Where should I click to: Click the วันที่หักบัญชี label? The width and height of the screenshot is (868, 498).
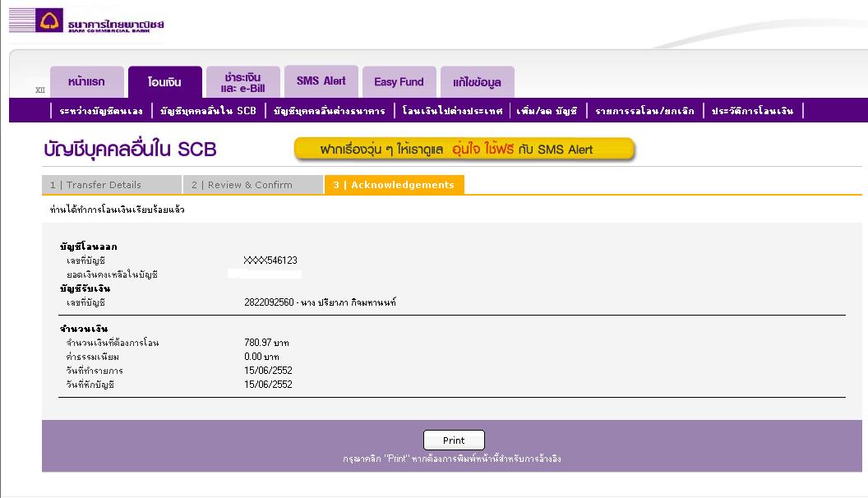pyautogui.click(x=90, y=385)
